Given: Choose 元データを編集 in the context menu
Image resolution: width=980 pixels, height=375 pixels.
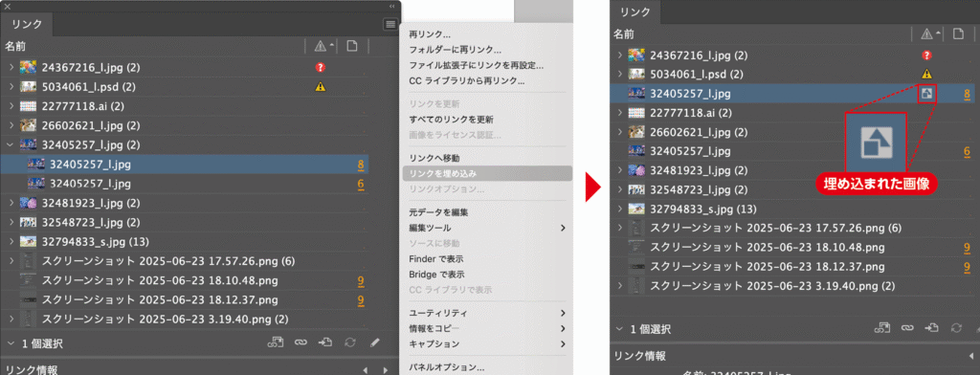Looking at the screenshot, I should click(x=438, y=212).
